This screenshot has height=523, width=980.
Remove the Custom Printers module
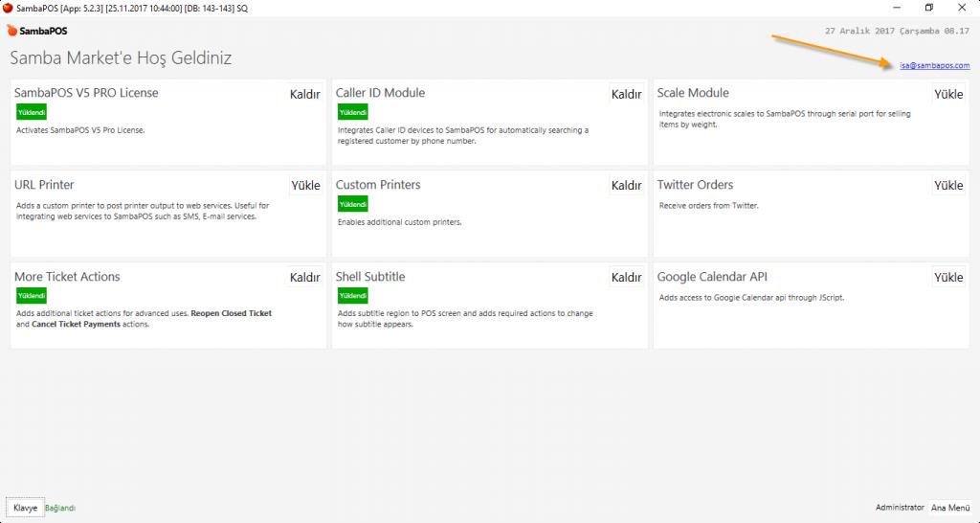pyautogui.click(x=626, y=186)
